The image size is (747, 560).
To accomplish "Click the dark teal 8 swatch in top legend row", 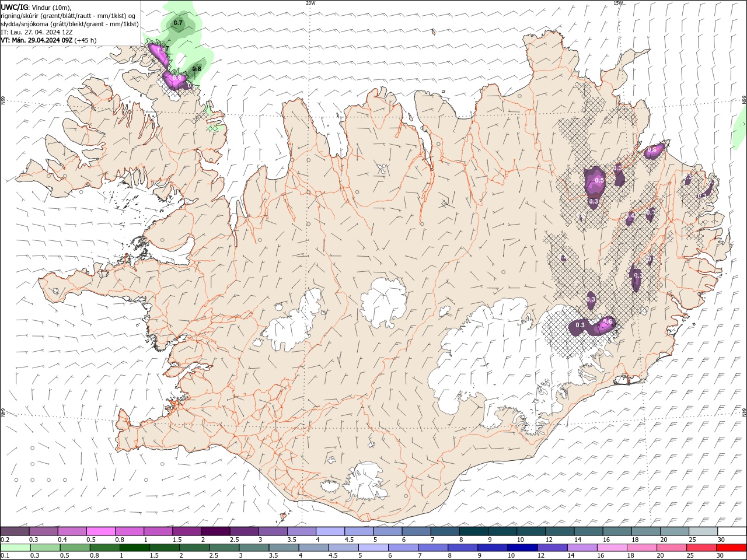I will 473,531.
